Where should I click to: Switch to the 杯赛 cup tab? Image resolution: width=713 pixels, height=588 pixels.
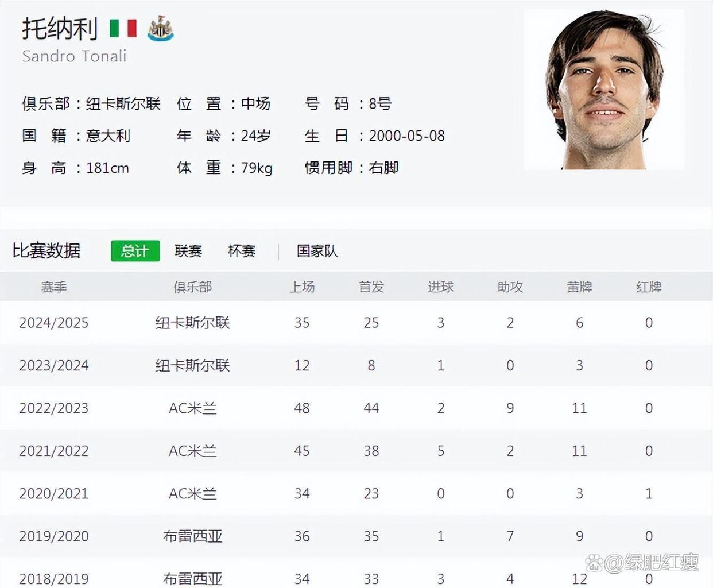(242, 251)
